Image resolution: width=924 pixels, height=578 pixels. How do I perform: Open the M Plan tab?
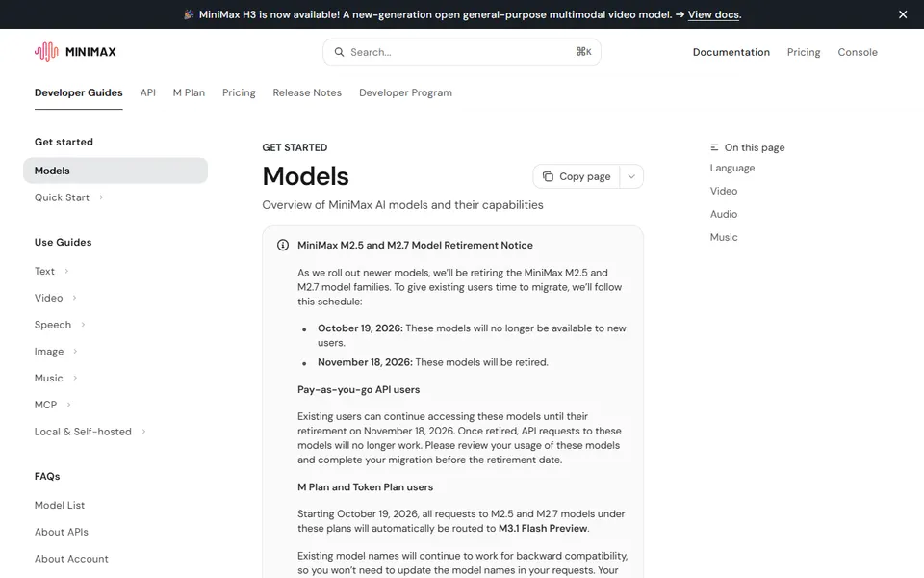click(x=189, y=92)
